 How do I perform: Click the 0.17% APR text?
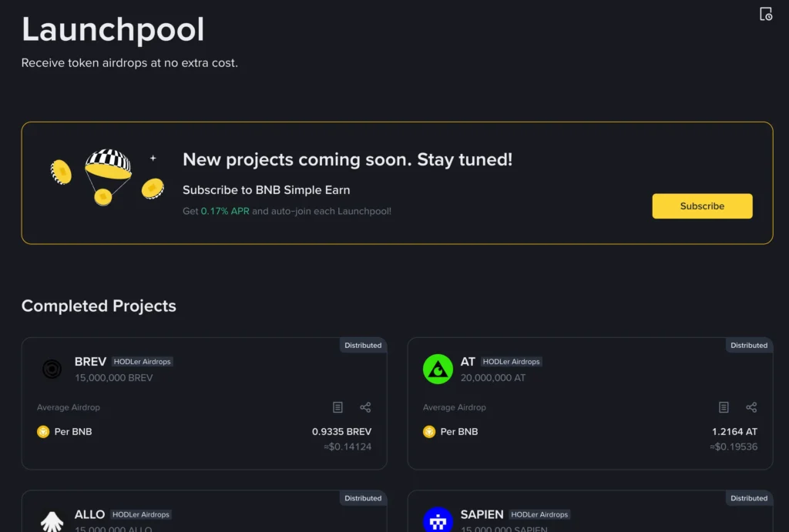[225, 211]
